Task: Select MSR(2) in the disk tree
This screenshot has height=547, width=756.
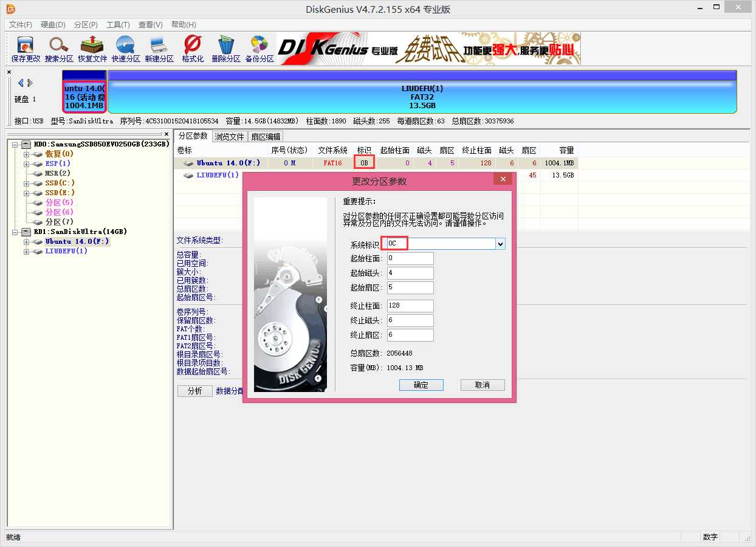Action: 58,173
